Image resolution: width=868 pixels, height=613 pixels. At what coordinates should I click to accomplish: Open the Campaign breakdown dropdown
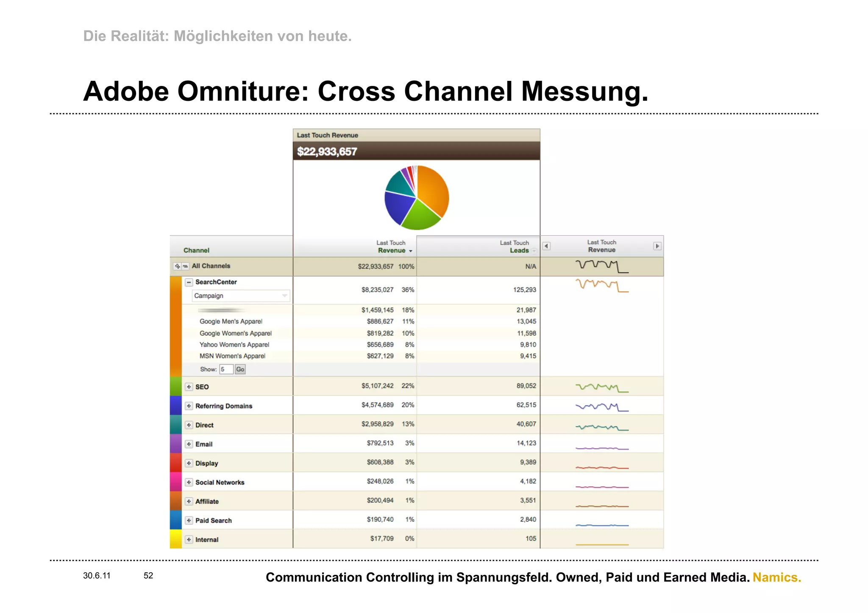coord(241,296)
